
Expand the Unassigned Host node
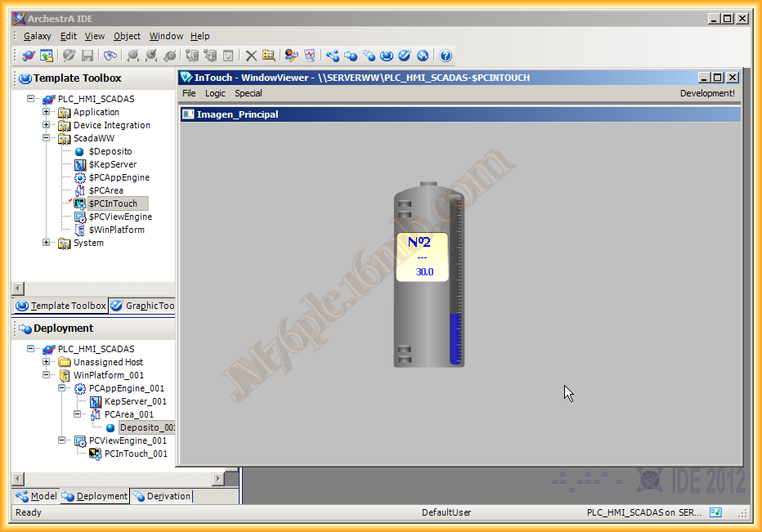coord(47,362)
